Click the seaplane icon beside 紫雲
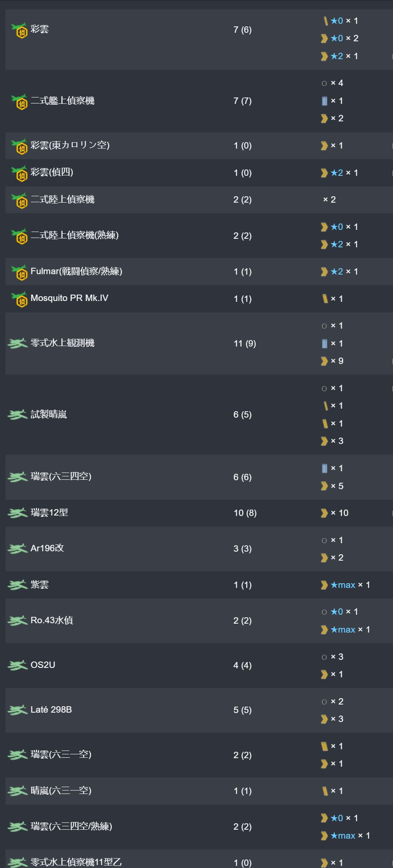Viewport: 393px width, 868px height. coord(17,585)
